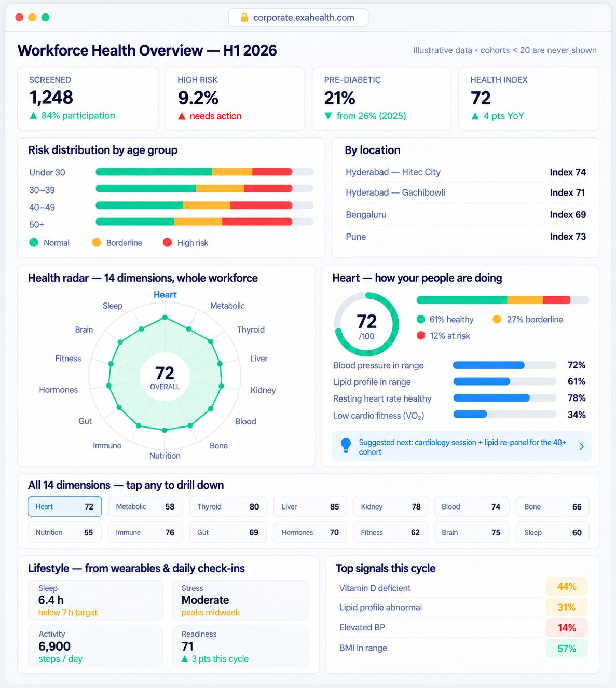This screenshot has height=688, width=616.
Task: Click the 72/100 heart score ring
Action: (366, 324)
